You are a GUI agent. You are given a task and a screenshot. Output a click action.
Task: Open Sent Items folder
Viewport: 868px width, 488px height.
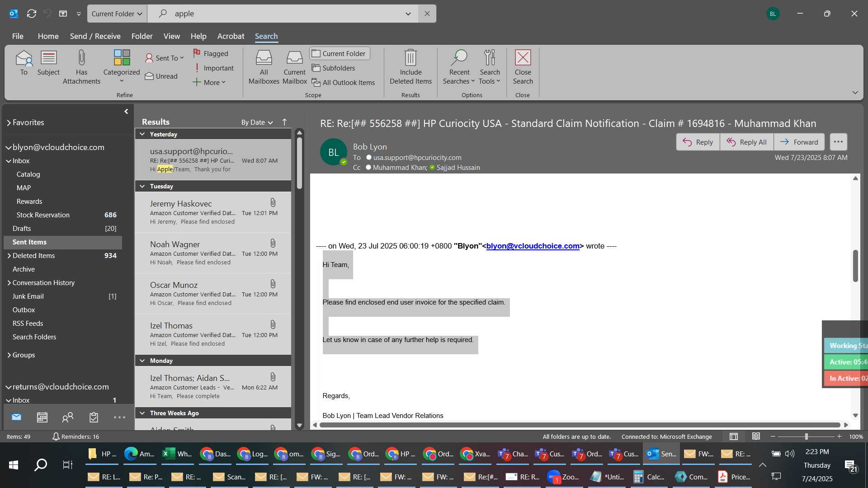63,242
